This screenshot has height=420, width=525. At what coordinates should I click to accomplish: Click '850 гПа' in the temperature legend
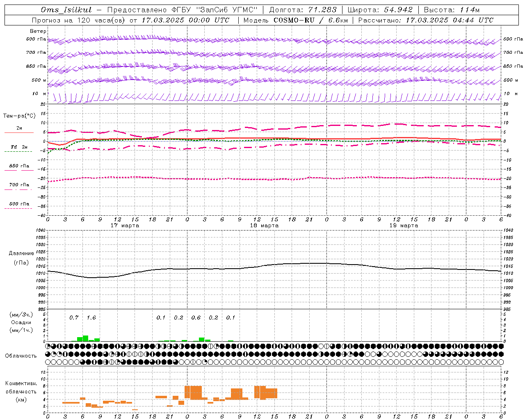point(19,166)
